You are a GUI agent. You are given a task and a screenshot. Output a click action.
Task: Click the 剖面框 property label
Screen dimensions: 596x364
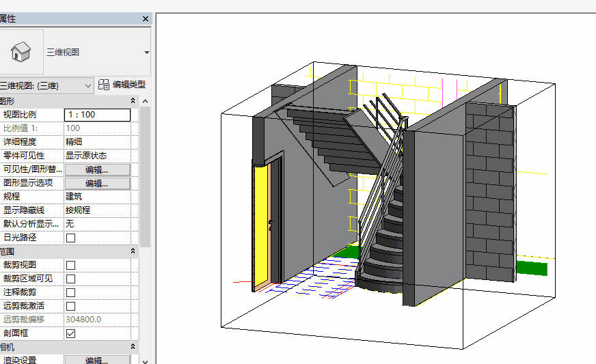(16, 333)
